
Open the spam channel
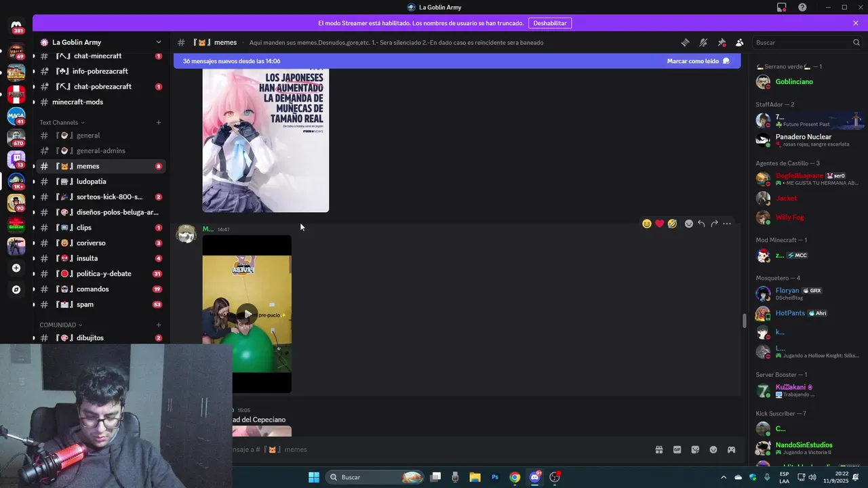coord(100,304)
